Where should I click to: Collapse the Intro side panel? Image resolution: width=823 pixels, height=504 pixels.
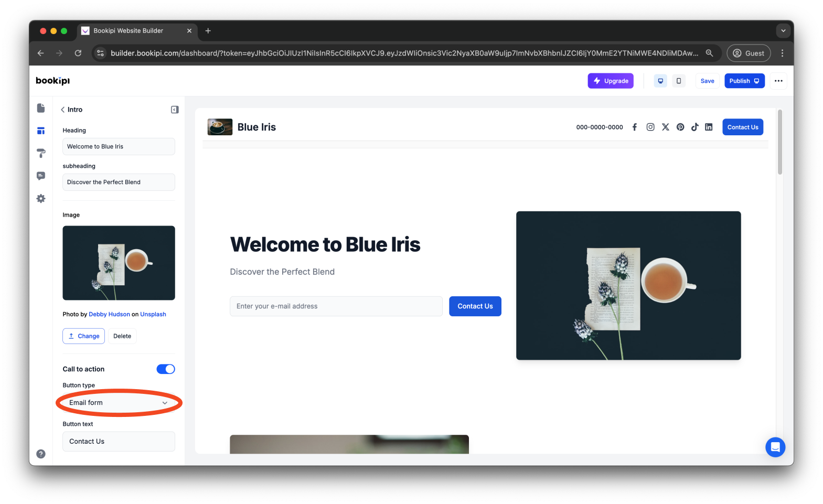click(175, 110)
